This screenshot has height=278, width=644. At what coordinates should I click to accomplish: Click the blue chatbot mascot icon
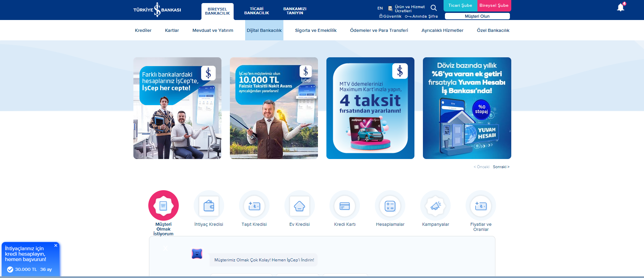pyautogui.click(x=197, y=254)
